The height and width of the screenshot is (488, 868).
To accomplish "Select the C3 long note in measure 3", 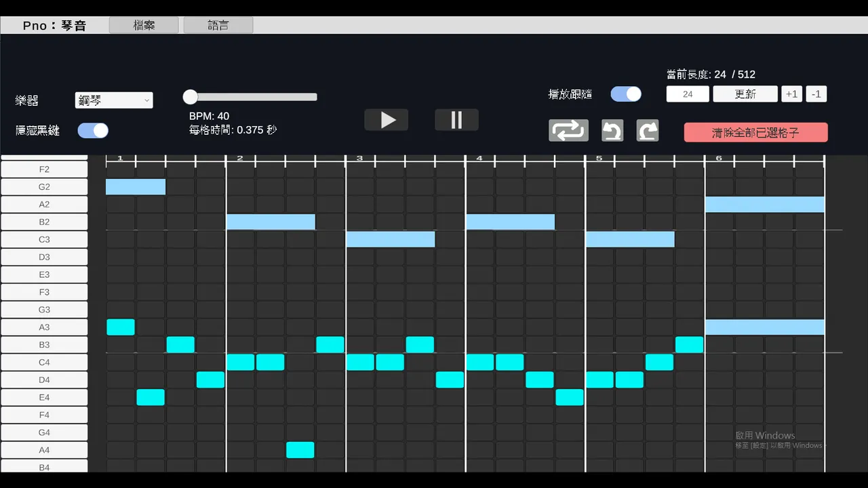I will coord(391,239).
